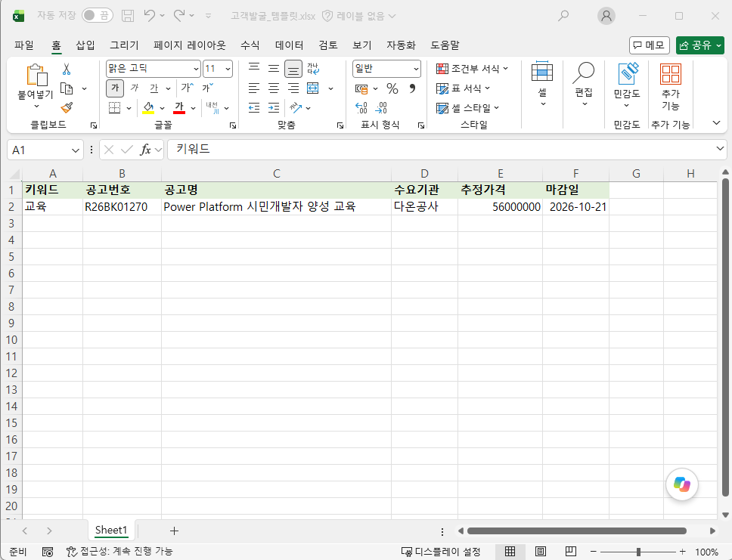Expand the formula bar
The height and width of the screenshot is (560, 732).
click(720, 149)
